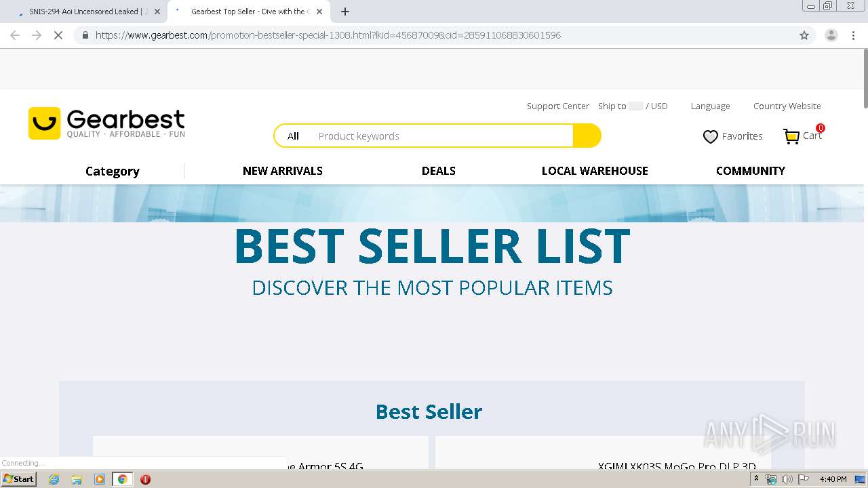Go to NEW ARRIVALS
Image resolution: width=868 pixels, height=488 pixels.
[x=283, y=171]
